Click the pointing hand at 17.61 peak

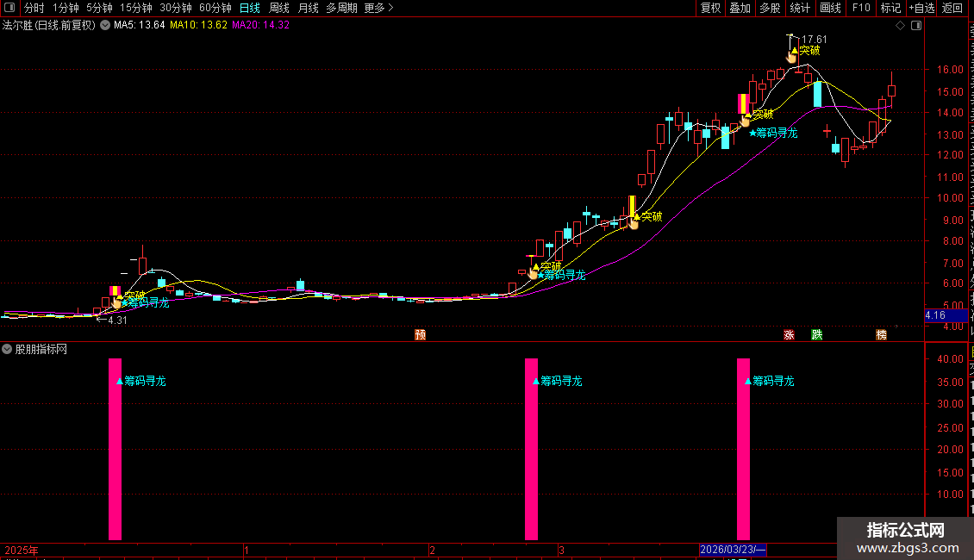pos(791,57)
